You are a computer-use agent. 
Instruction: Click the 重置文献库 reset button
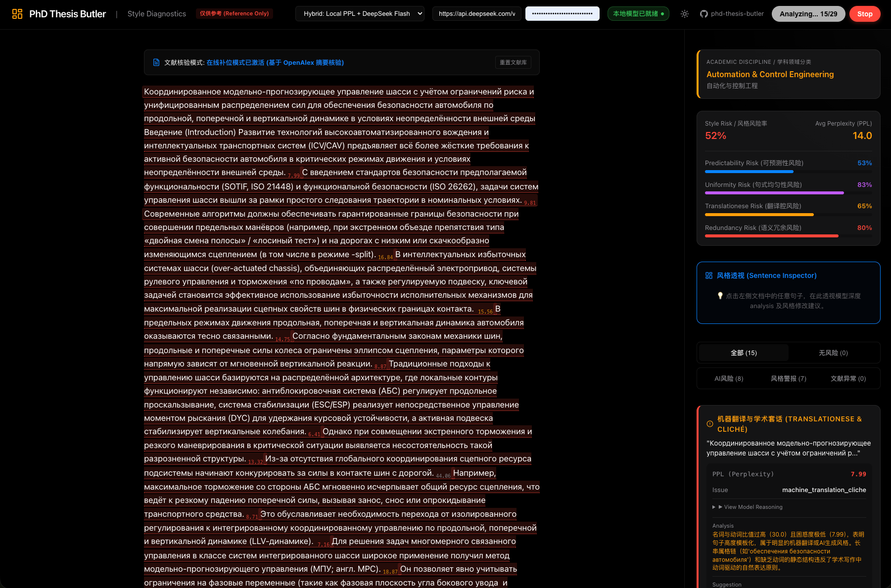[513, 62]
